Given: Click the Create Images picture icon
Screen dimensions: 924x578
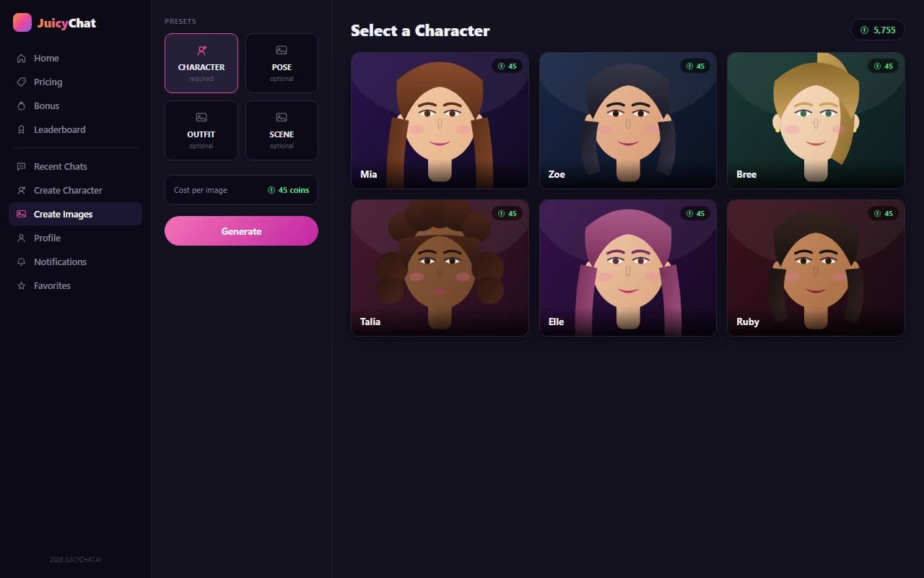Looking at the screenshot, I should (x=21, y=215).
